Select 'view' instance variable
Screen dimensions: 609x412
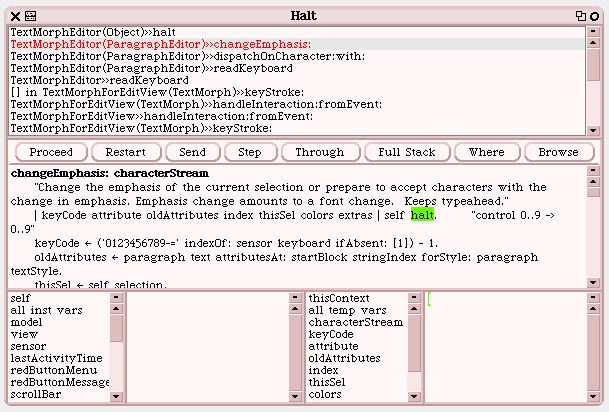tap(59, 334)
